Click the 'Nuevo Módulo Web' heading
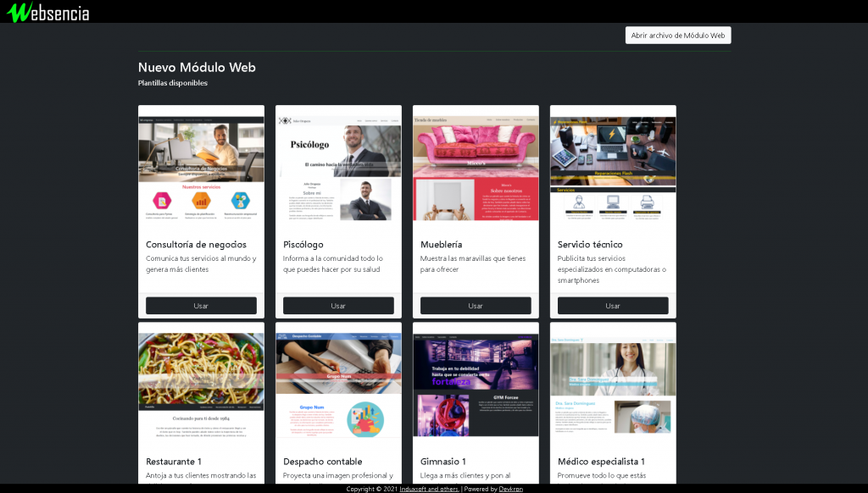The width and height of the screenshot is (868, 493). [197, 68]
